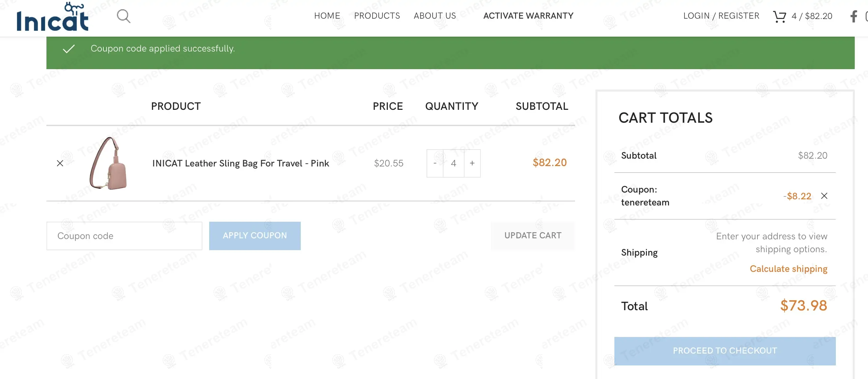
Task: Click cart total 4 / $82.20 in header
Action: pos(812,16)
